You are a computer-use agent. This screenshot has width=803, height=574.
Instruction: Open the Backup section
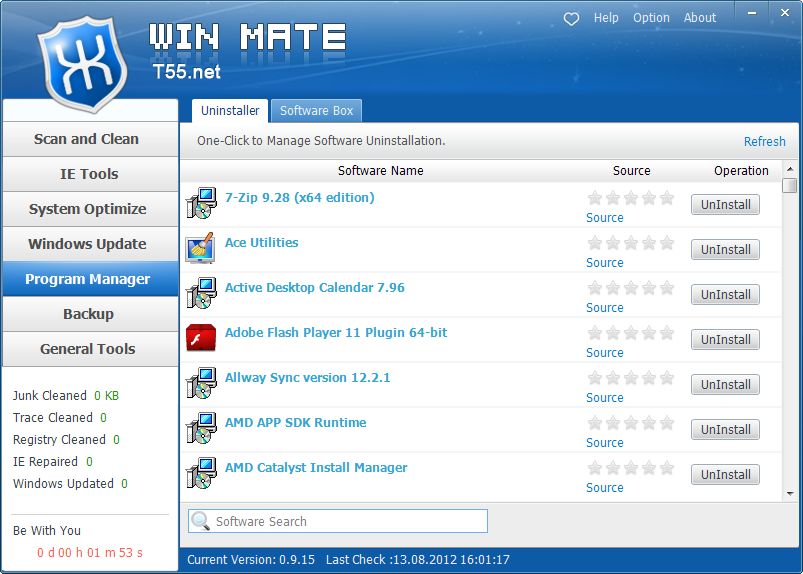pyautogui.click(x=90, y=314)
